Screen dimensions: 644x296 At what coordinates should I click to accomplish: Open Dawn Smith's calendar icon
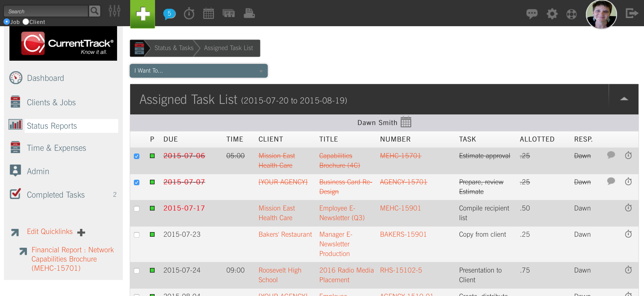pyautogui.click(x=405, y=122)
